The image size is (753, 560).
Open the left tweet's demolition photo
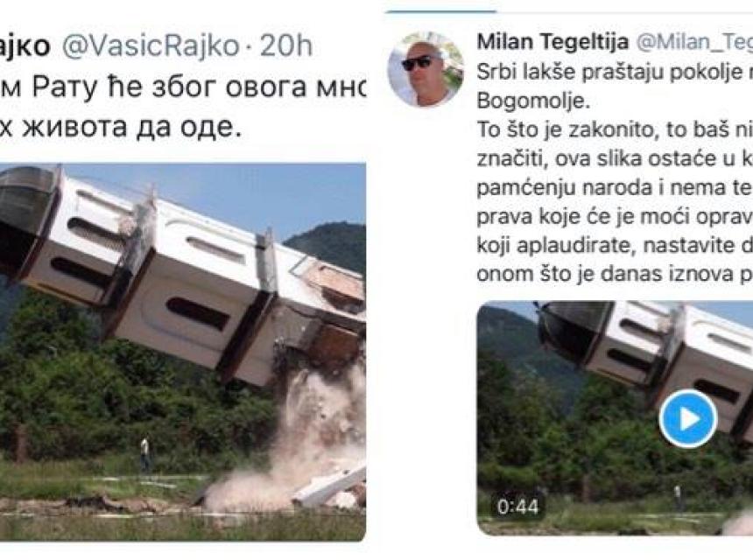point(182,353)
